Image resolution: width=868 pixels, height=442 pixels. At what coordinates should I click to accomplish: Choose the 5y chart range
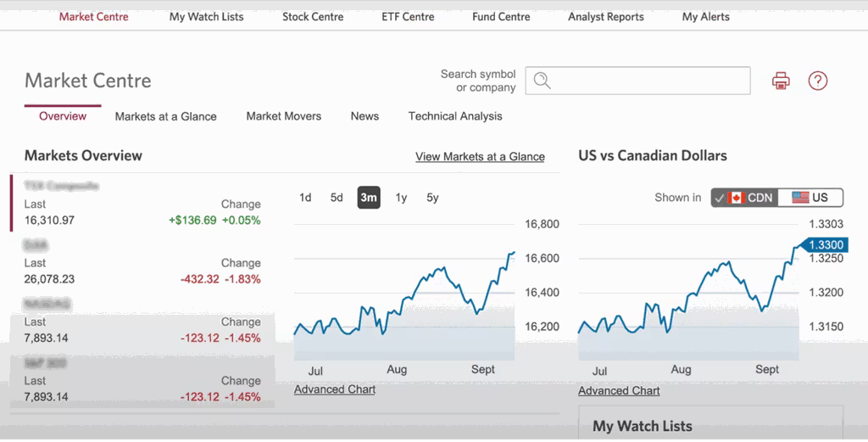tap(432, 198)
